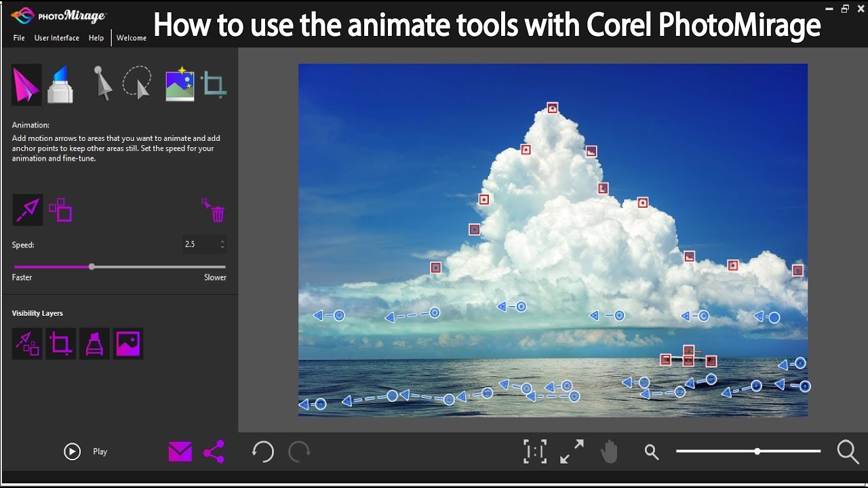Toggle visibility of the mask layer

[x=94, y=344]
